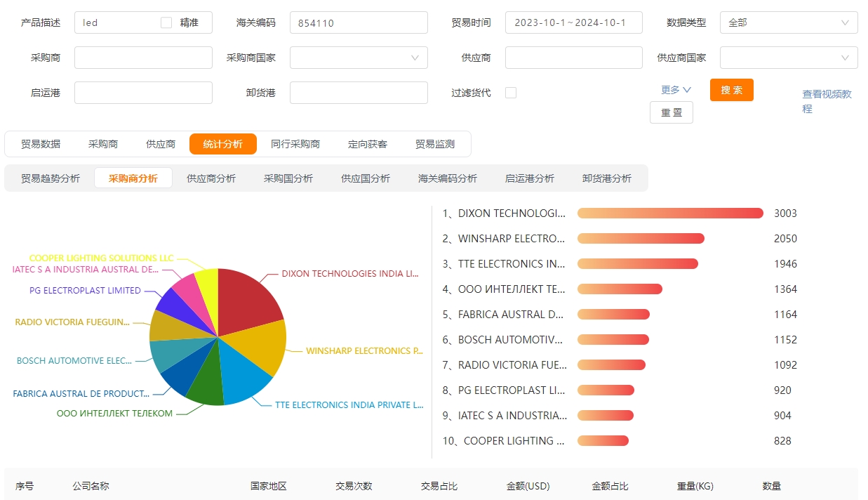The image size is (868, 500).
Task: Select 启运港分析 sub-tab
Action: point(530,178)
